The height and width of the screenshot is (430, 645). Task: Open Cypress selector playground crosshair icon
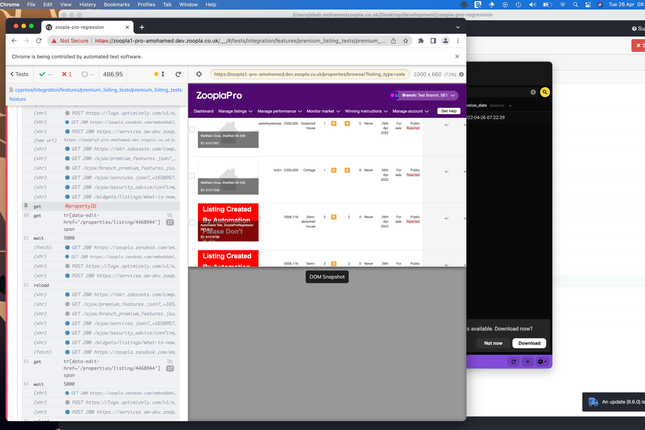coord(199,74)
